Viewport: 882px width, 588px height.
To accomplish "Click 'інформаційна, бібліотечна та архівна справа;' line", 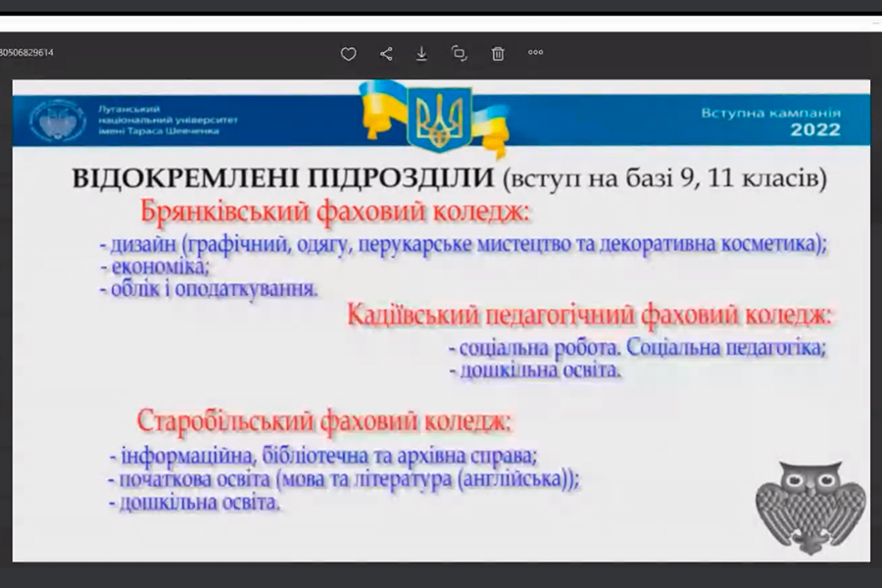I will tap(323, 456).
